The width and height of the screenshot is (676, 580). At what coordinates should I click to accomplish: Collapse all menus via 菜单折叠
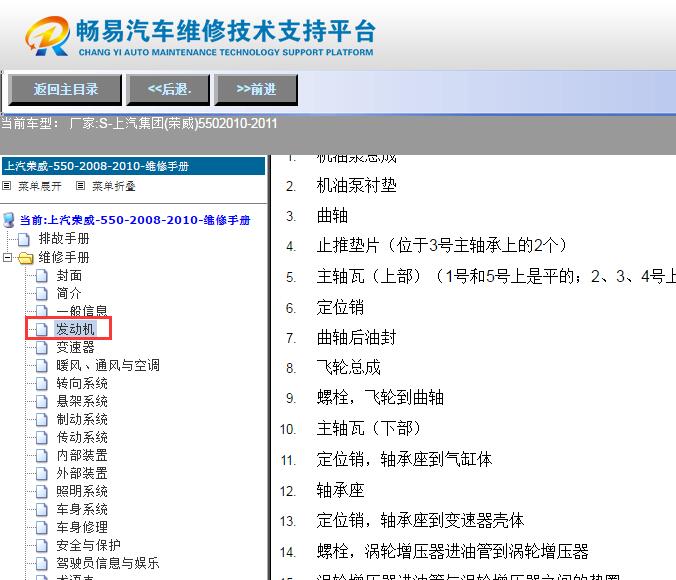tap(114, 186)
